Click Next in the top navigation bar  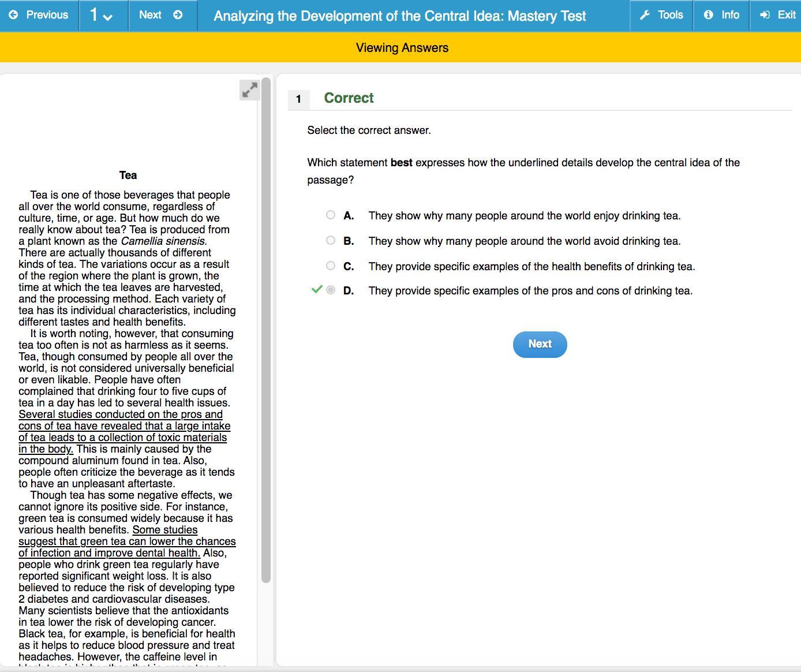[x=161, y=15]
